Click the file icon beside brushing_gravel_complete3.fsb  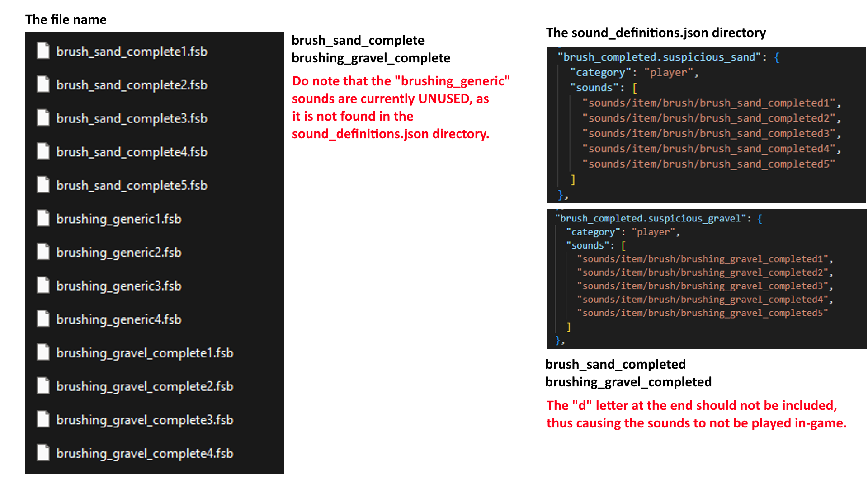click(x=43, y=419)
